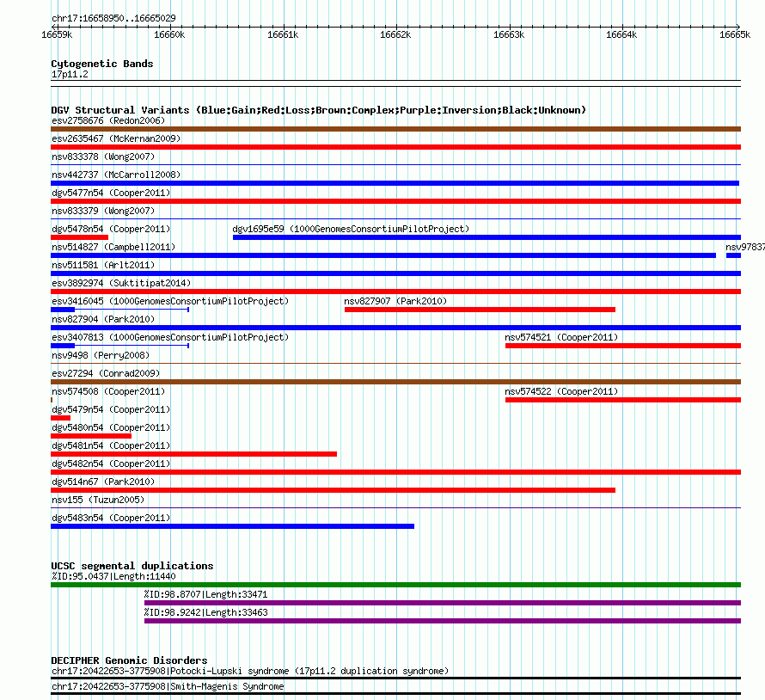Click the red bar under nsv574521
The image size is (765, 700).
pyautogui.click(x=623, y=346)
